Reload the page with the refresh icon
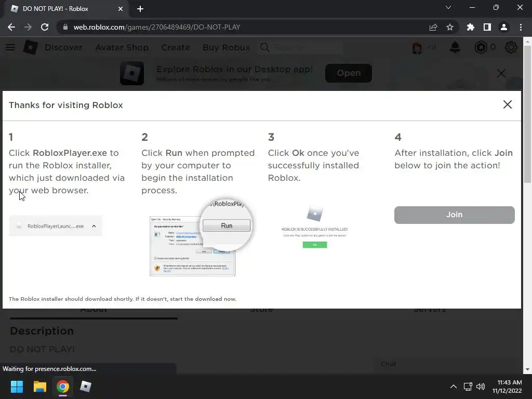532x399 pixels. [45, 27]
